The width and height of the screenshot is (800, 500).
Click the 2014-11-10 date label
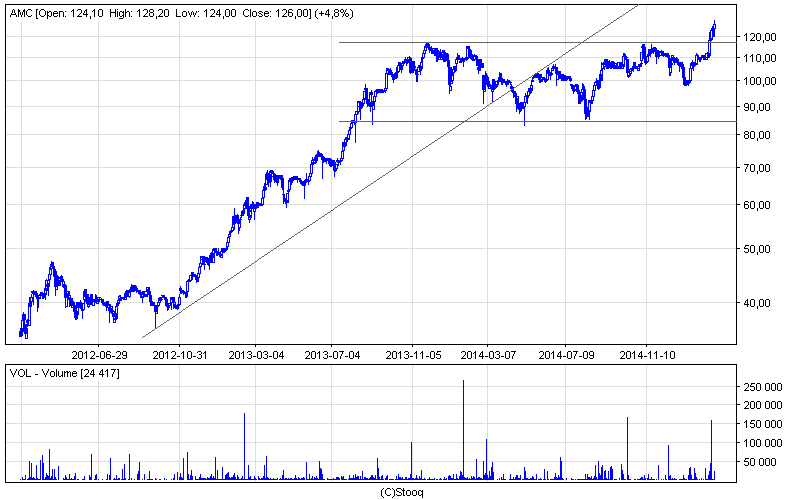(x=647, y=355)
